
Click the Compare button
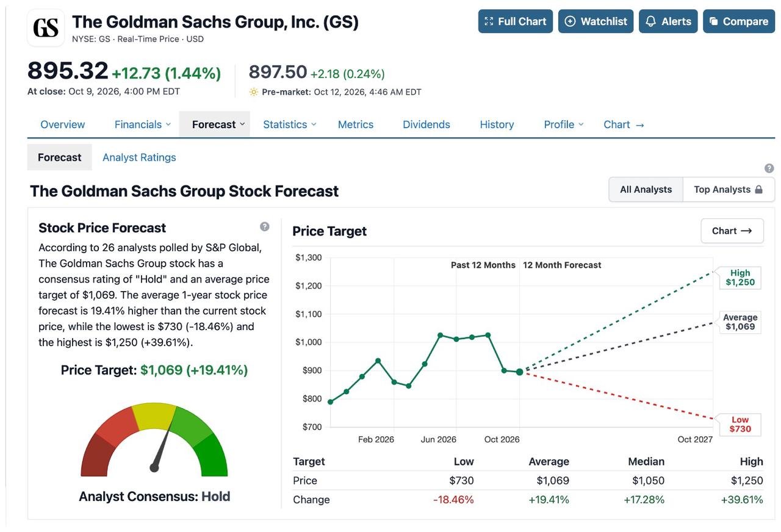(x=739, y=21)
